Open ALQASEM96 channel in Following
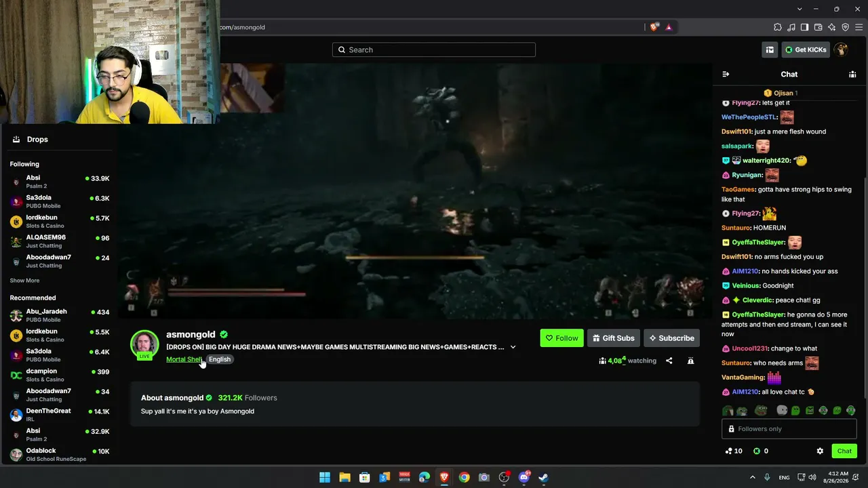 60,241
